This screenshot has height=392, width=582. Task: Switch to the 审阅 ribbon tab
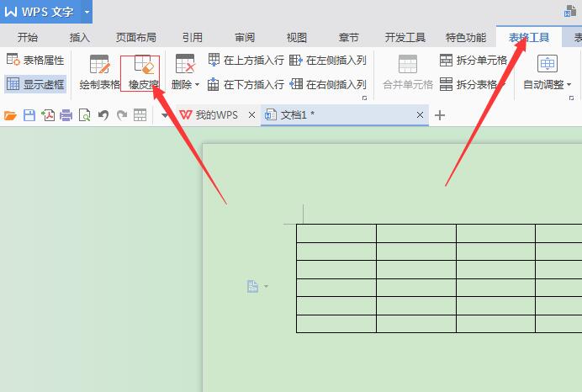pyautogui.click(x=245, y=38)
